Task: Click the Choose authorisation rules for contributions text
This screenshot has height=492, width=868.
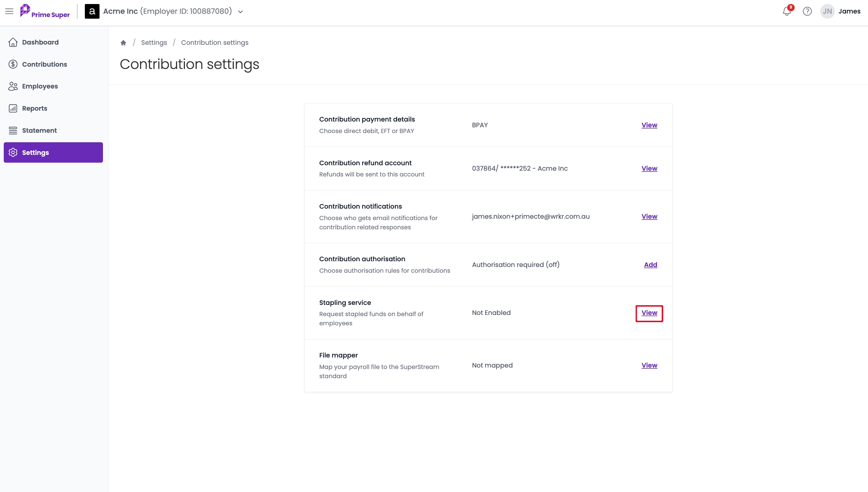Action: [x=385, y=271]
